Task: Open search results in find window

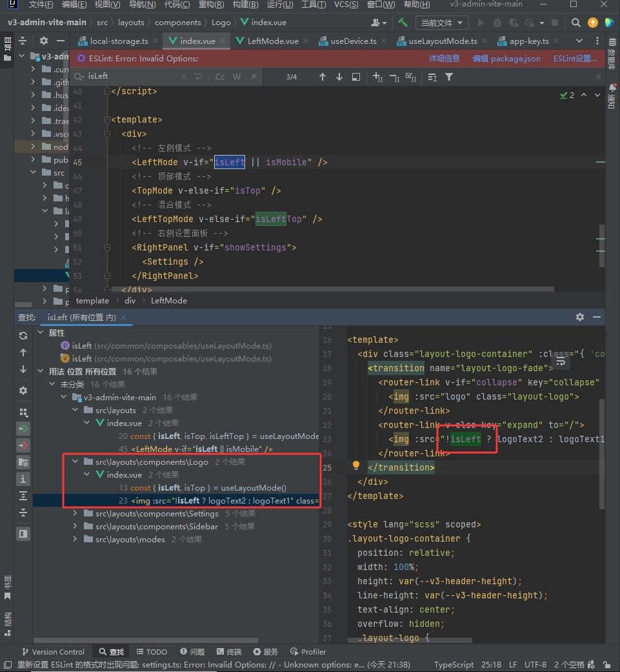Action: [356, 77]
